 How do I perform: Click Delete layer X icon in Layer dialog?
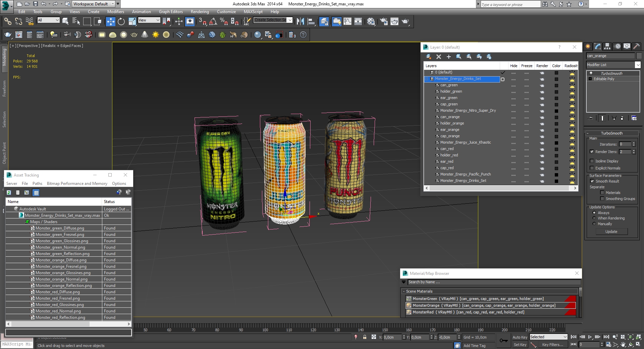439,57
